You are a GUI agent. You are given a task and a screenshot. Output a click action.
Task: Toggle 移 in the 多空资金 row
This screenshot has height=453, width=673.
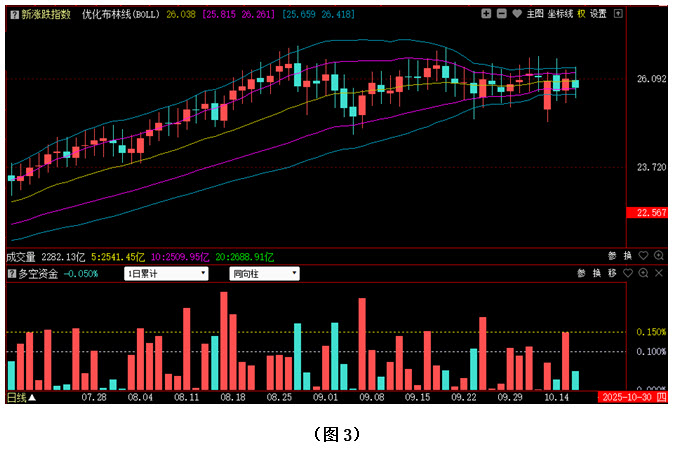(x=611, y=273)
